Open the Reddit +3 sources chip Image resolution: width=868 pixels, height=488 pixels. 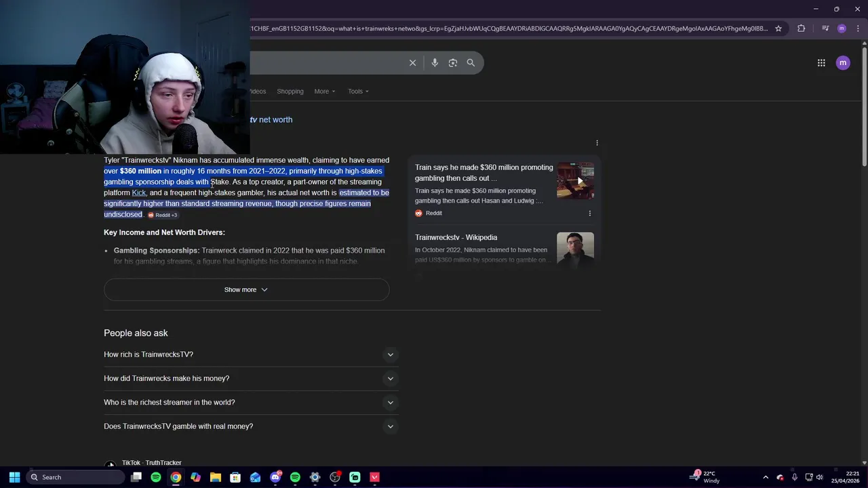(x=163, y=215)
